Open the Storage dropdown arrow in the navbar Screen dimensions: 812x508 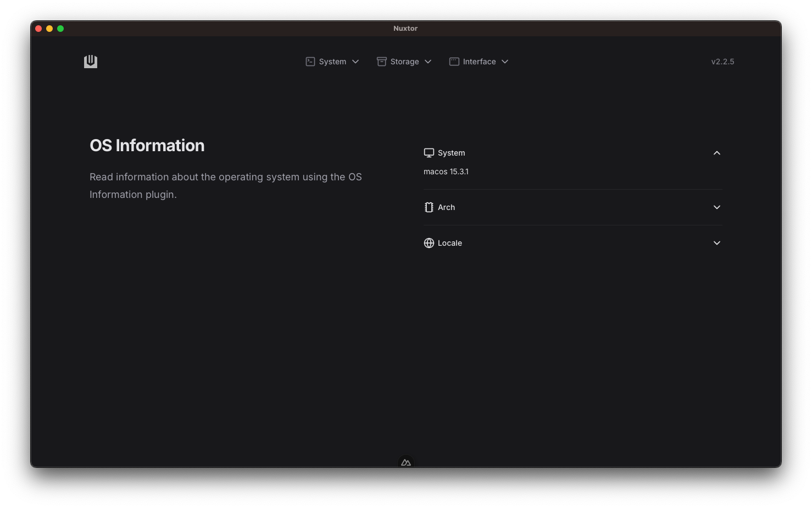tap(428, 62)
